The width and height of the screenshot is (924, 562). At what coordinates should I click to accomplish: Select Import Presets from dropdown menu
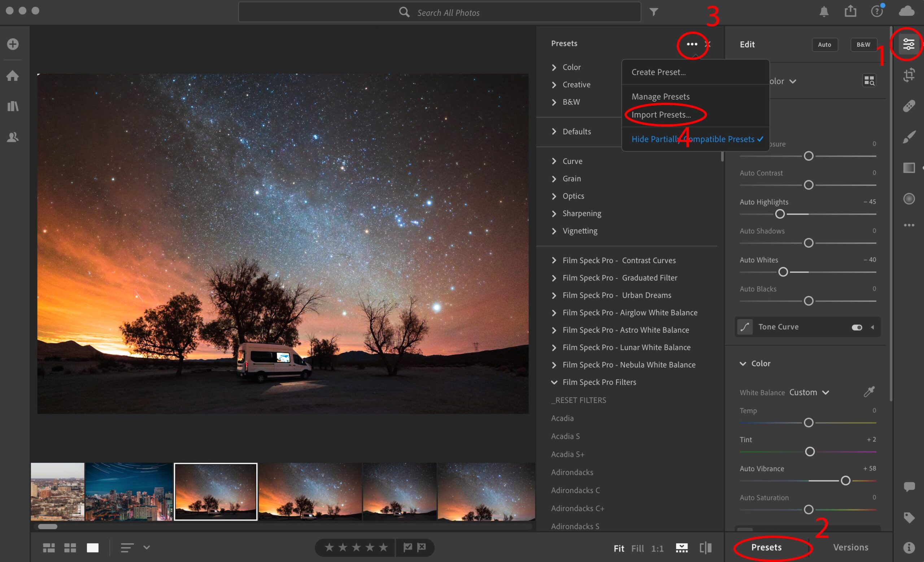660,114
